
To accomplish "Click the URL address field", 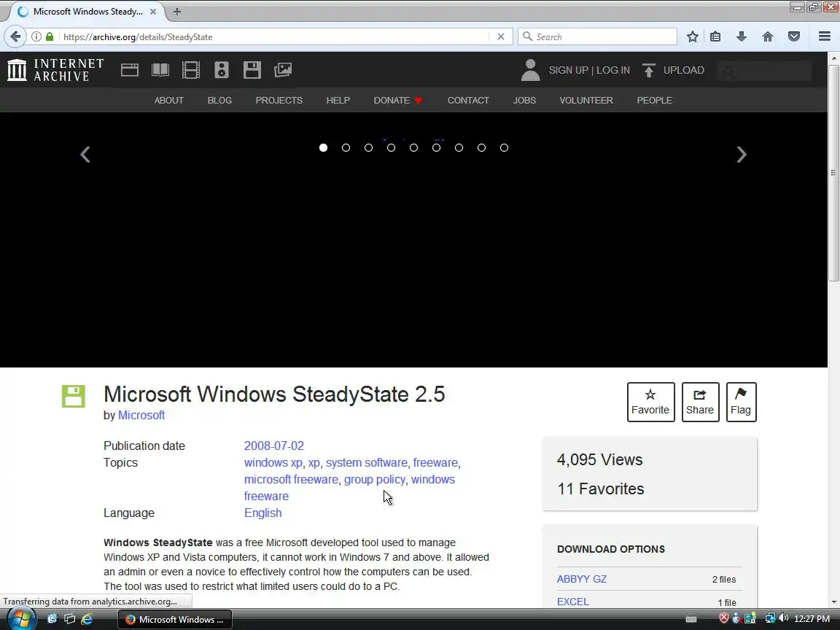I will (274, 36).
